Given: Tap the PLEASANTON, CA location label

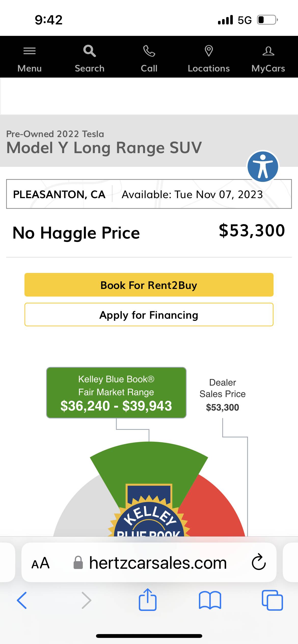Looking at the screenshot, I should point(59,194).
